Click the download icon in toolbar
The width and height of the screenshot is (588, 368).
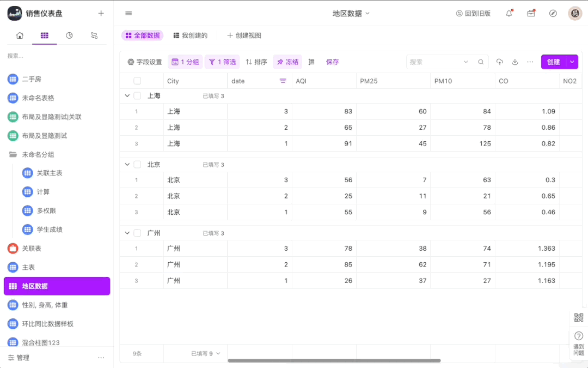click(515, 62)
